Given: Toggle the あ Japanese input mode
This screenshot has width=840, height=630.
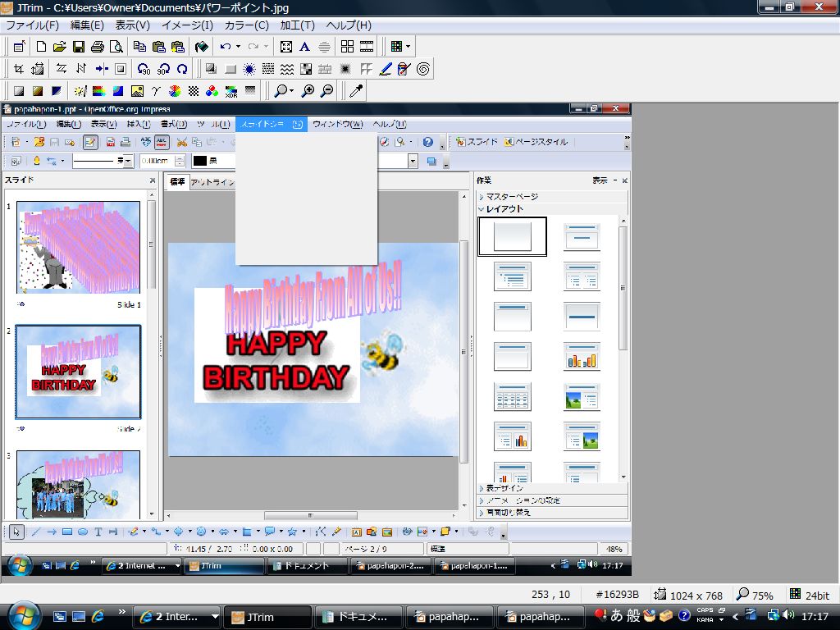Looking at the screenshot, I should point(617,615).
